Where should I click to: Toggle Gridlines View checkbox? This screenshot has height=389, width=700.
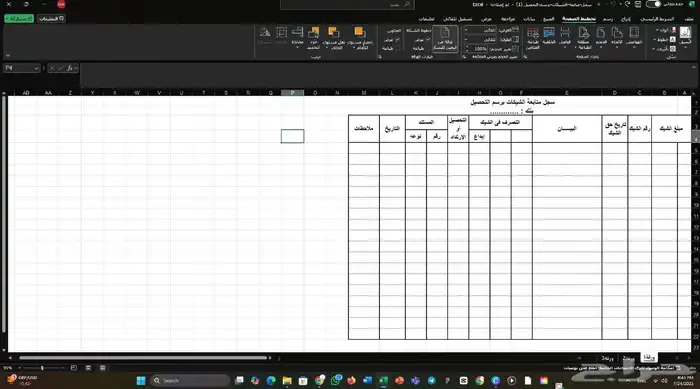pyautogui.click(x=428, y=39)
